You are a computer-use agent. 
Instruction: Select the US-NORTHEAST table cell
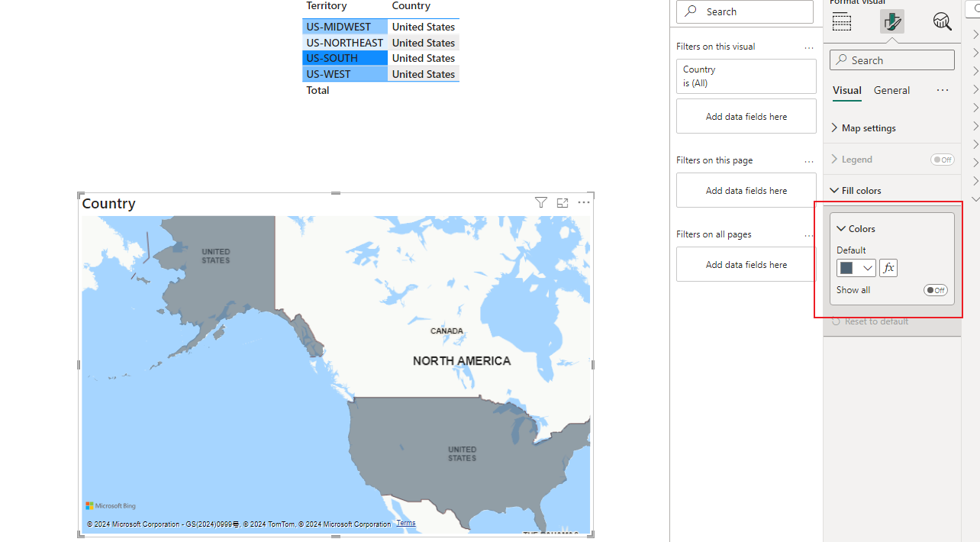(345, 43)
